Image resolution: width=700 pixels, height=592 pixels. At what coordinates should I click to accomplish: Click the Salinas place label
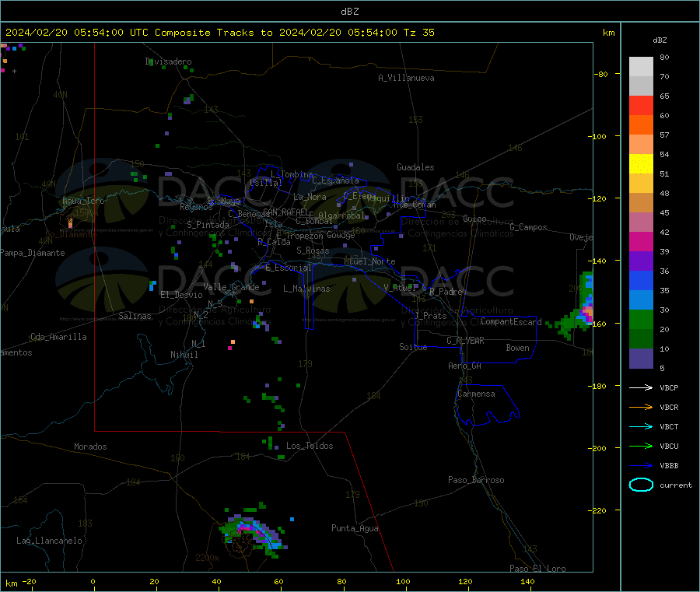point(135,316)
